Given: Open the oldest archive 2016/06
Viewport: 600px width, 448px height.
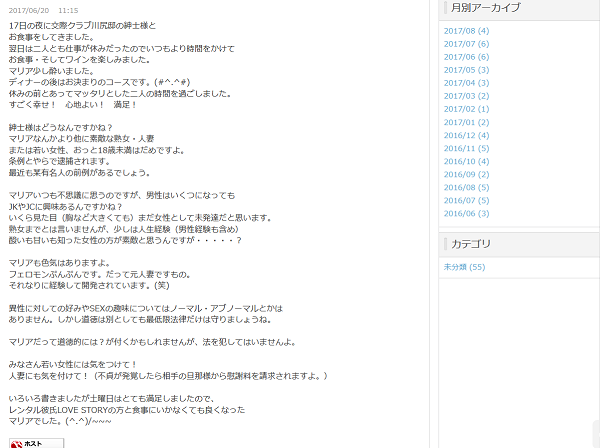Looking at the screenshot, I should coord(466,213).
